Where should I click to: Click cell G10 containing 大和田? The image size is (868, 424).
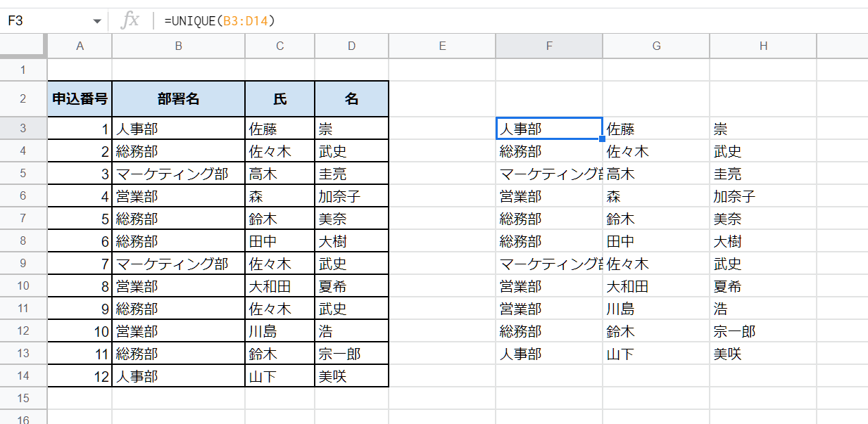coord(655,285)
